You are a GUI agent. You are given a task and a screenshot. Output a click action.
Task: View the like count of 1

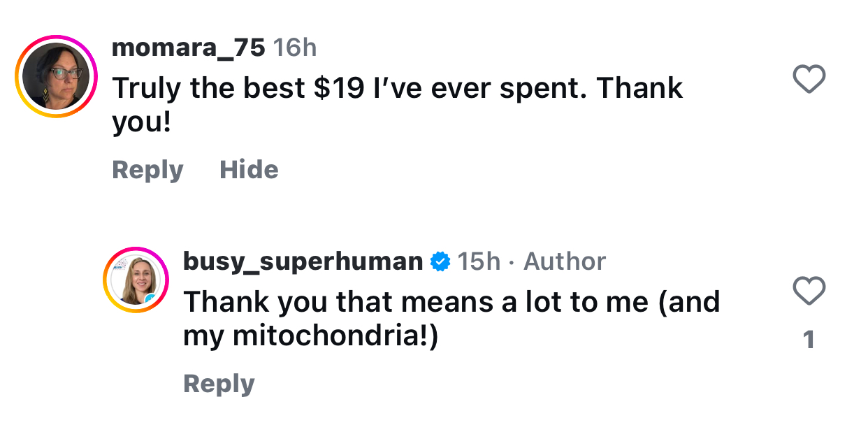(809, 340)
